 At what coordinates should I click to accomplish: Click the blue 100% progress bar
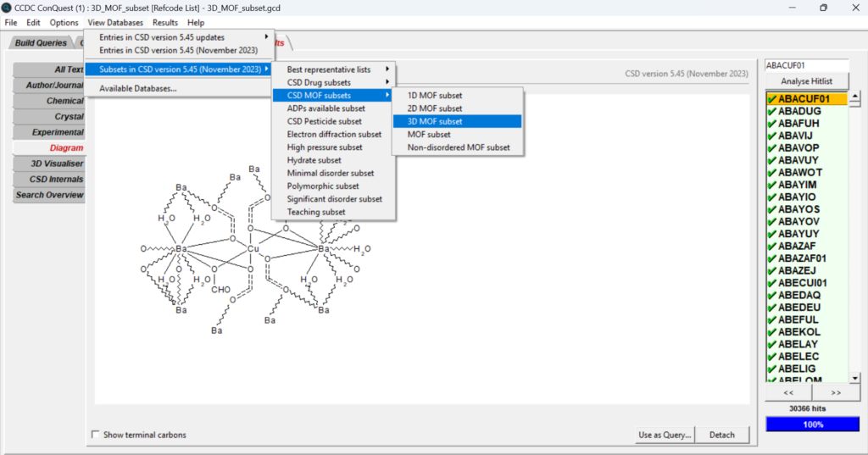[812, 424]
